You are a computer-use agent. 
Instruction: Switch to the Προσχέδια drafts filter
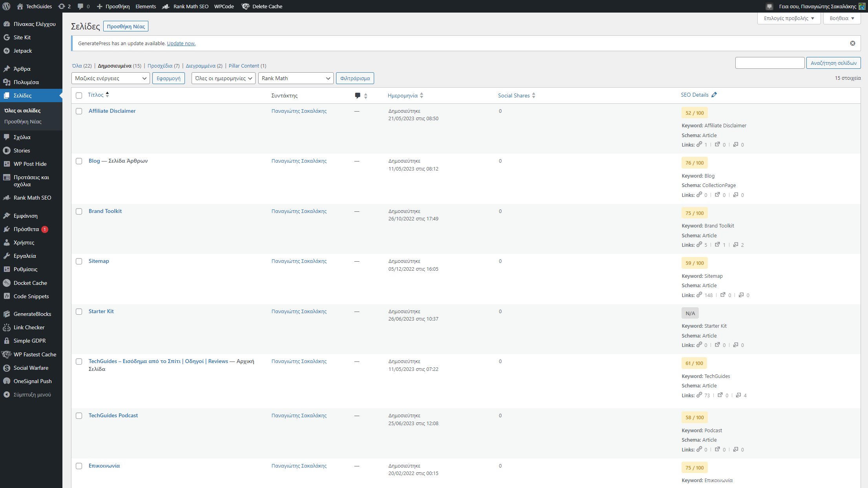(x=160, y=66)
